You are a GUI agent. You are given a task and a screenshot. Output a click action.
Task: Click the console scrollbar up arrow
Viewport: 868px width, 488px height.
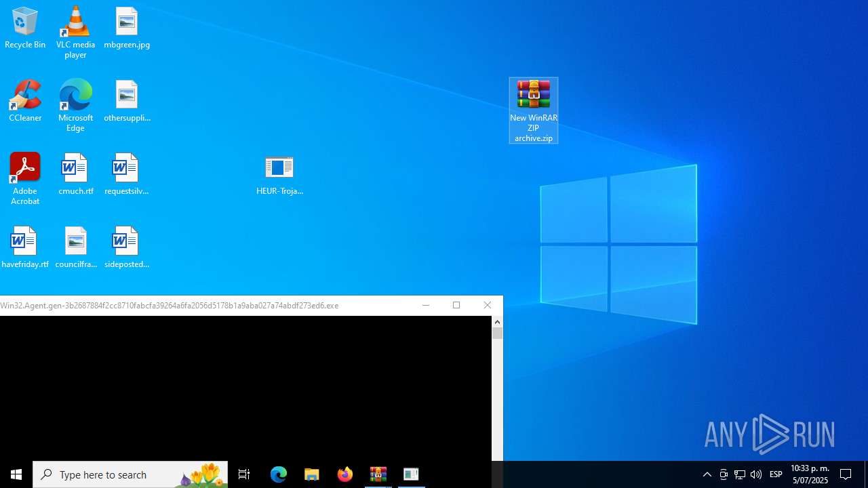click(498, 322)
